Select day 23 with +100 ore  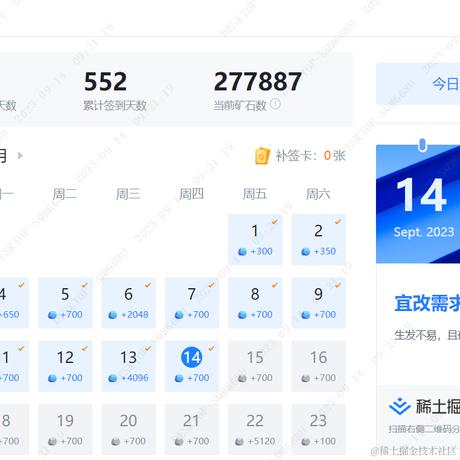coord(319,430)
